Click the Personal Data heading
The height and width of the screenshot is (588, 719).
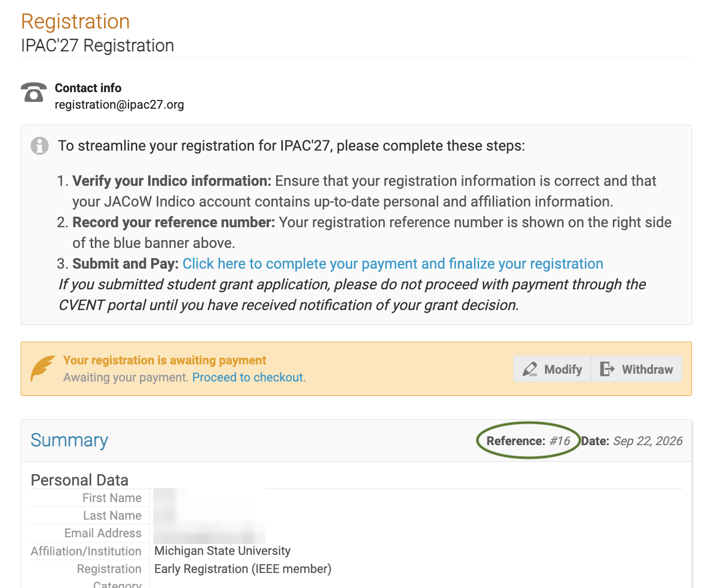click(x=79, y=480)
